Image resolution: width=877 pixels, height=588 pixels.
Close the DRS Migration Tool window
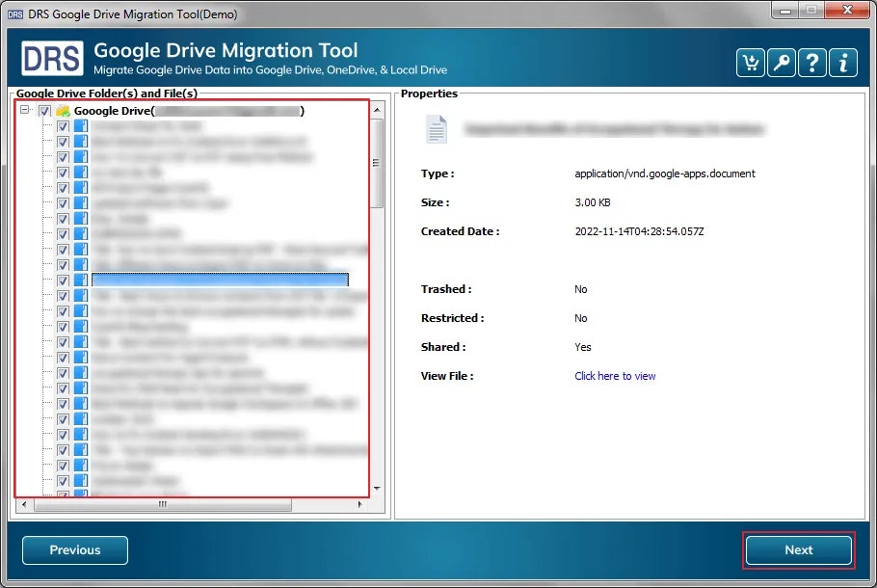point(848,10)
